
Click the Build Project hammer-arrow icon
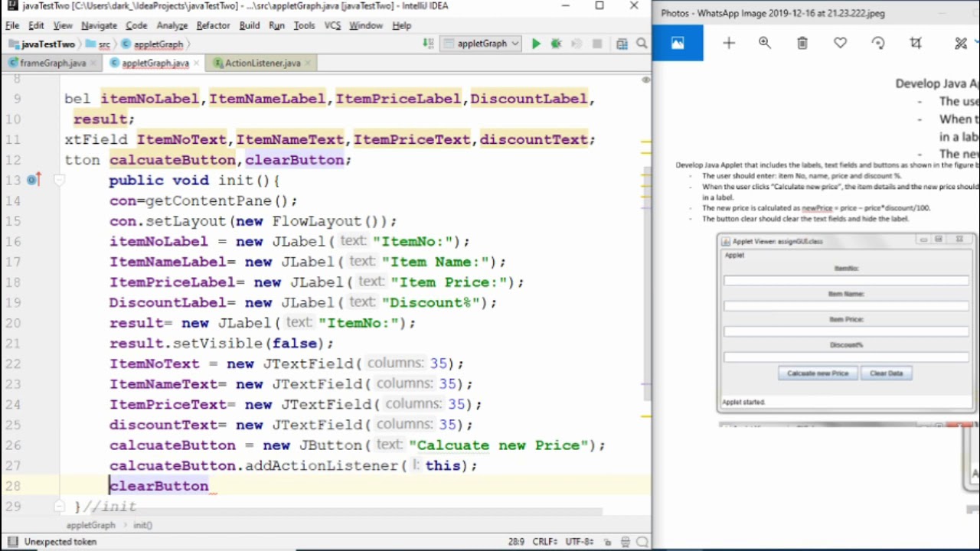428,44
